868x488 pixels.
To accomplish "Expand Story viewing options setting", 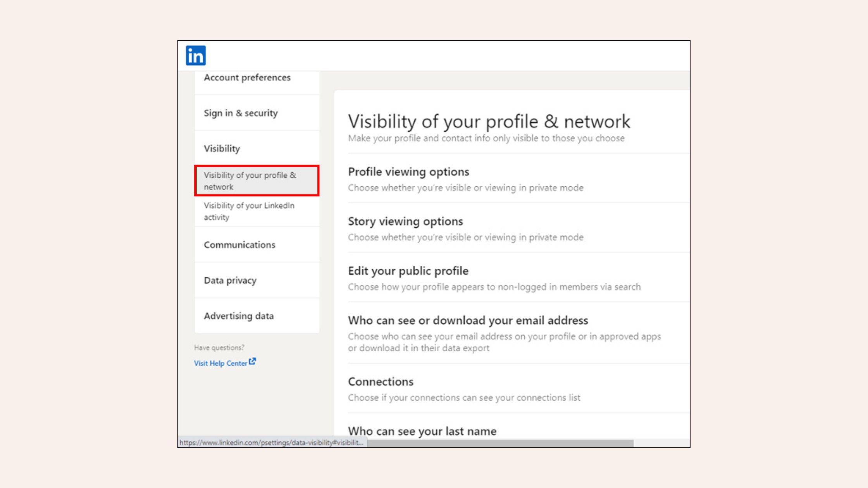I will 405,222.
